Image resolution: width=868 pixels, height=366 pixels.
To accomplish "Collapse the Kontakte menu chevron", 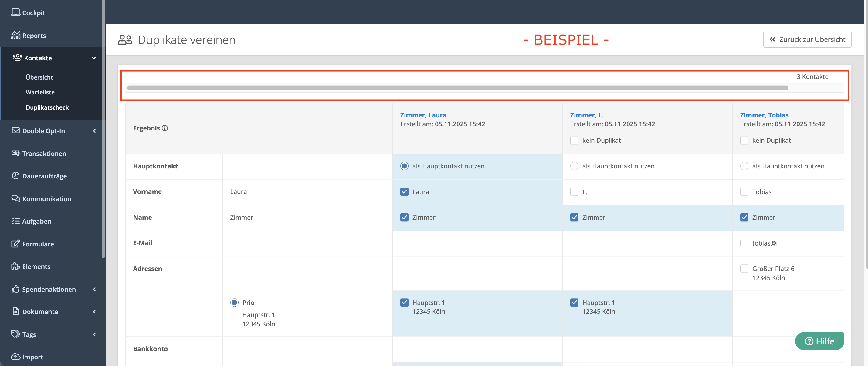I will click(94, 58).
